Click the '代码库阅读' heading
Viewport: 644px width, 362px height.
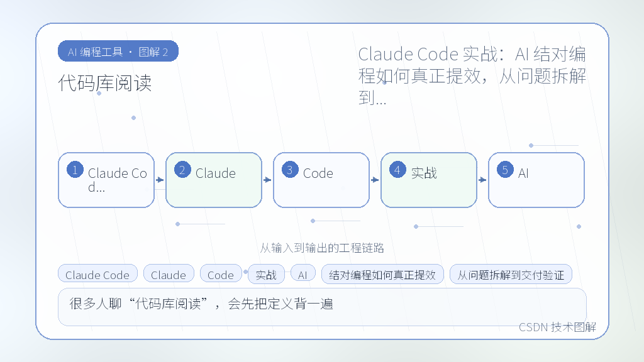105,84
